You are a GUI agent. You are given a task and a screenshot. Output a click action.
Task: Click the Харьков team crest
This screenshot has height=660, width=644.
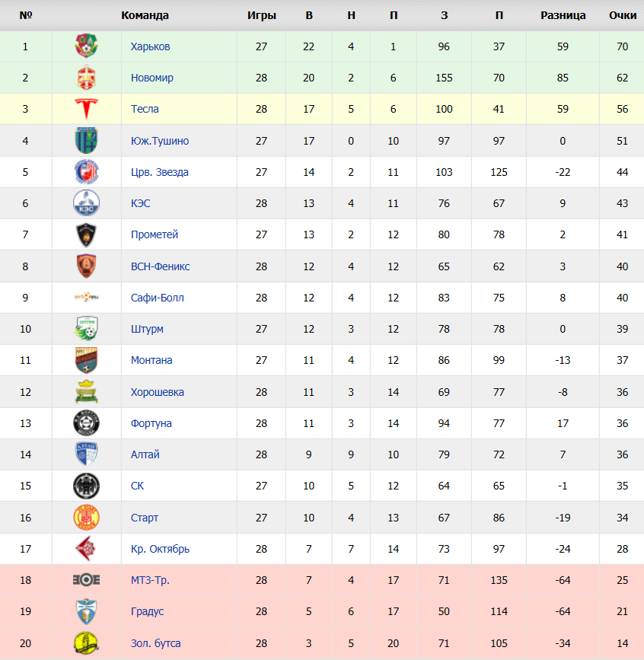[x=86, y=46]
